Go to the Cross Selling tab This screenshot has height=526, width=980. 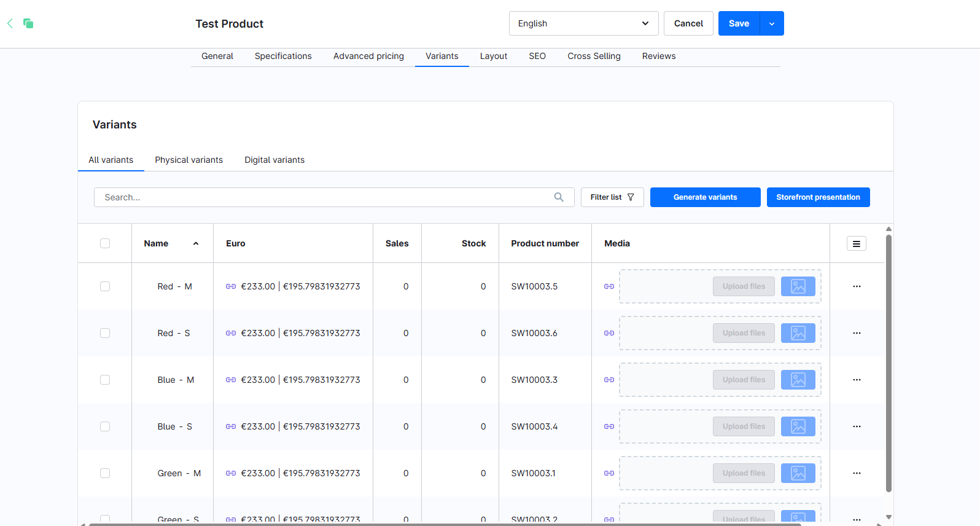(x=594, y=56)
